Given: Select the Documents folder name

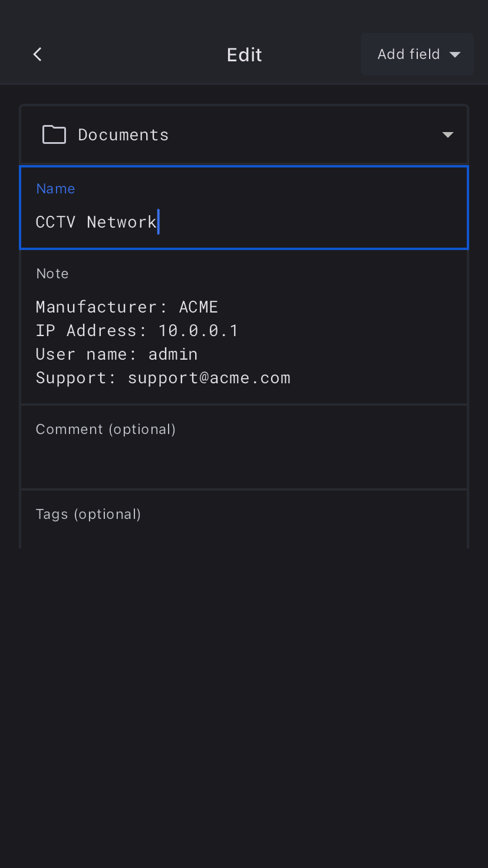Looking at the screenshot, I should click(x=123, y=134).
